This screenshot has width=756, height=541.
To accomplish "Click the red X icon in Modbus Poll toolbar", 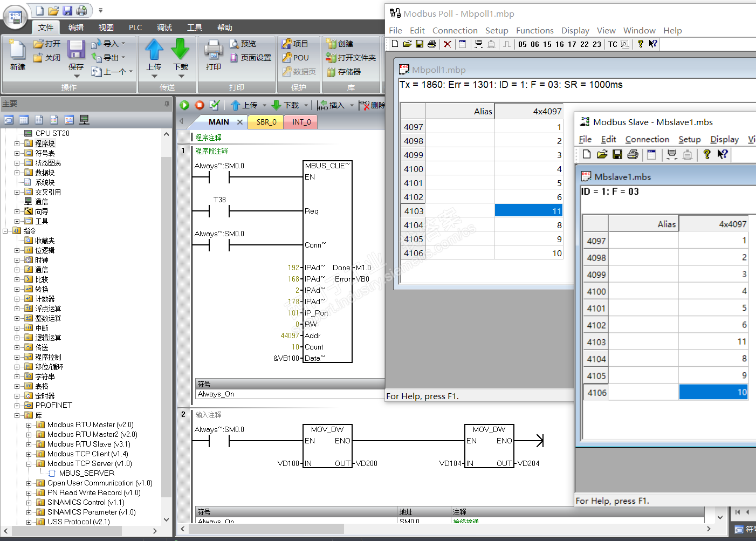I will 447,44.
